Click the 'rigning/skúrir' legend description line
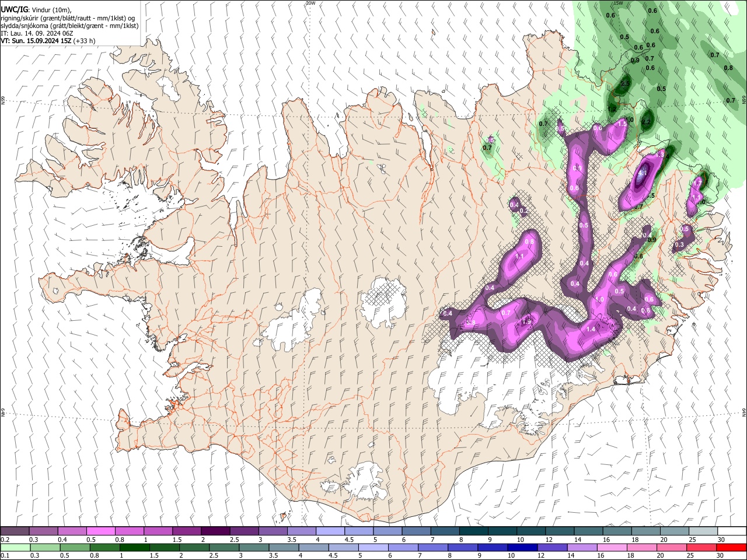Viewport: 747px width, 560px height. pos(68,18)
